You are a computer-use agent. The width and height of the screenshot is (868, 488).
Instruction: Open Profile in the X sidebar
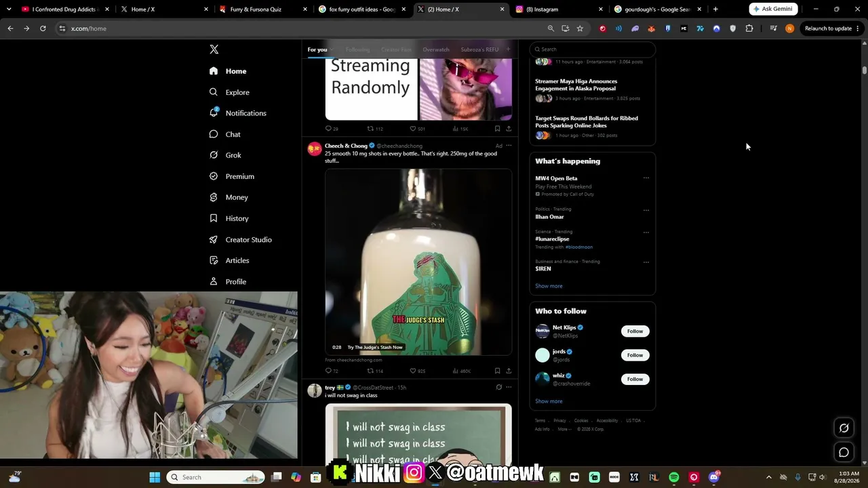(x=227, y=281)
